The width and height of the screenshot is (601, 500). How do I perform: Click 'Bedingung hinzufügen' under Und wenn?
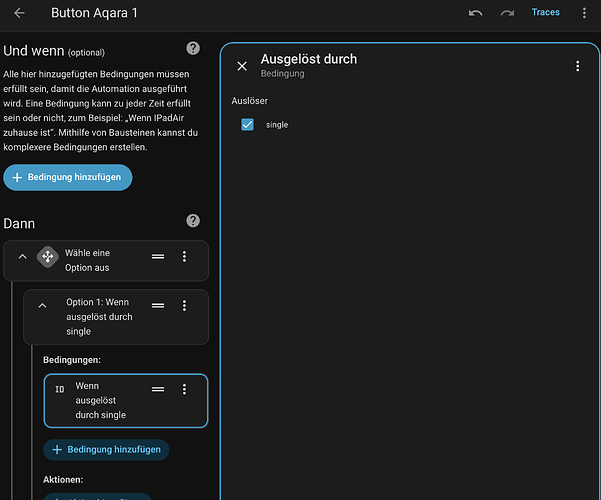68,177
